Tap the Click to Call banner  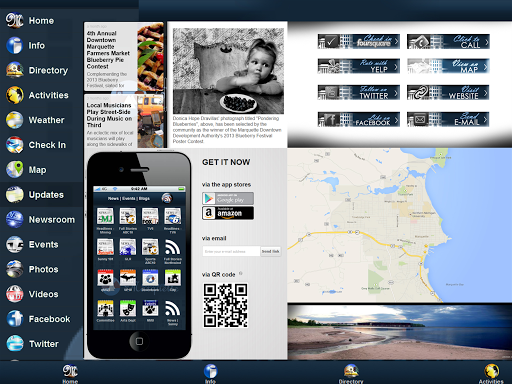(448, 42)
